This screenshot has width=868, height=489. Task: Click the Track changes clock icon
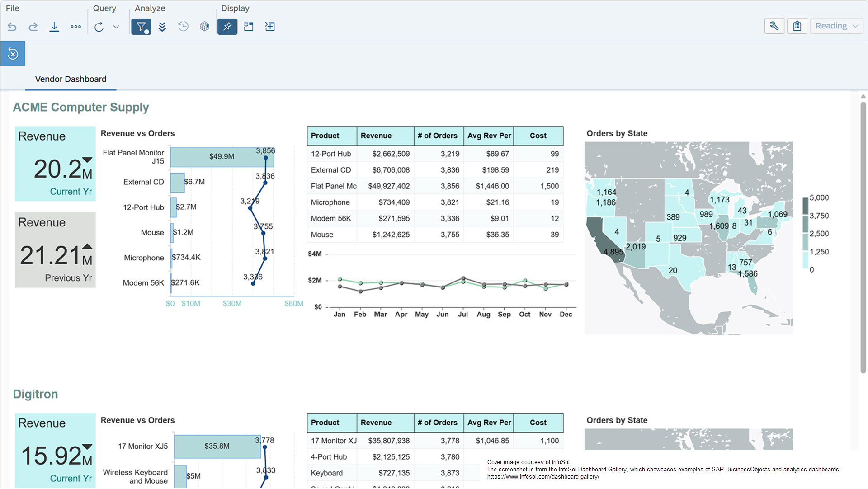(x=183, y=27)
